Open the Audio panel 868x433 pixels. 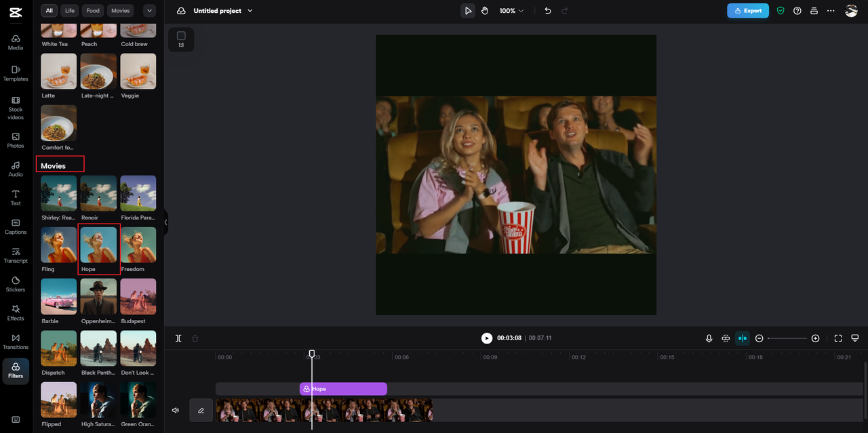[16, 169]
